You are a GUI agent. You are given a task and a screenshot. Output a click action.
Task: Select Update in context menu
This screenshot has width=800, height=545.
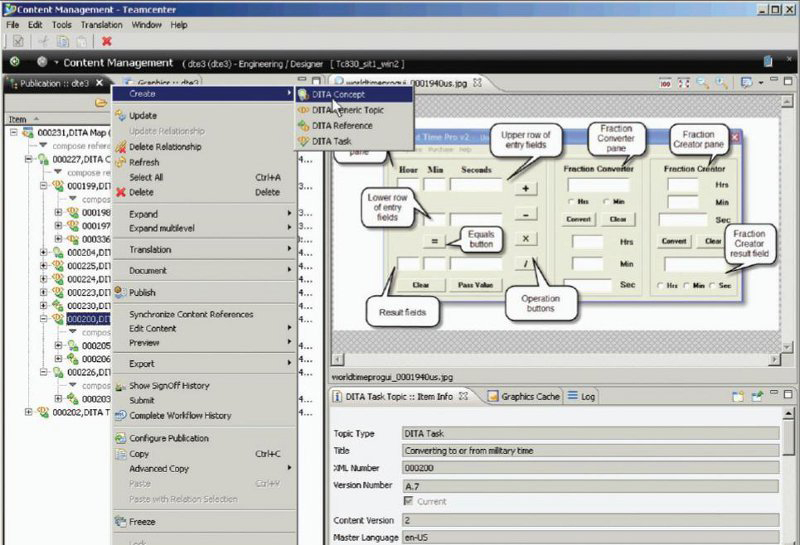[x=204, y=116]
